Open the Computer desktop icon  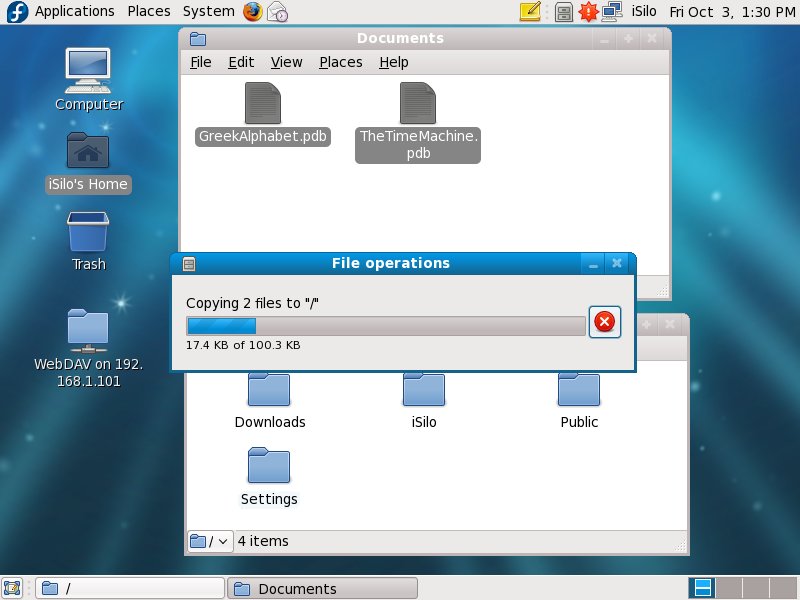pyautogui.click(x=88, y=68)
